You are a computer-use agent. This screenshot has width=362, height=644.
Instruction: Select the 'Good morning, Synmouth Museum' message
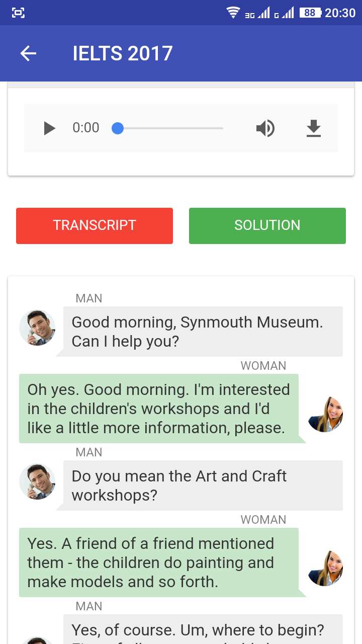pos(203,332)
